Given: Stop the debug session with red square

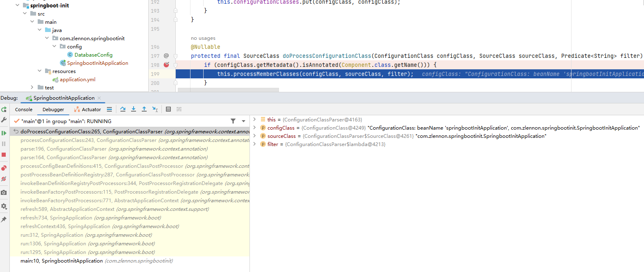Looking at the screenshot, I should click(4, 155).
